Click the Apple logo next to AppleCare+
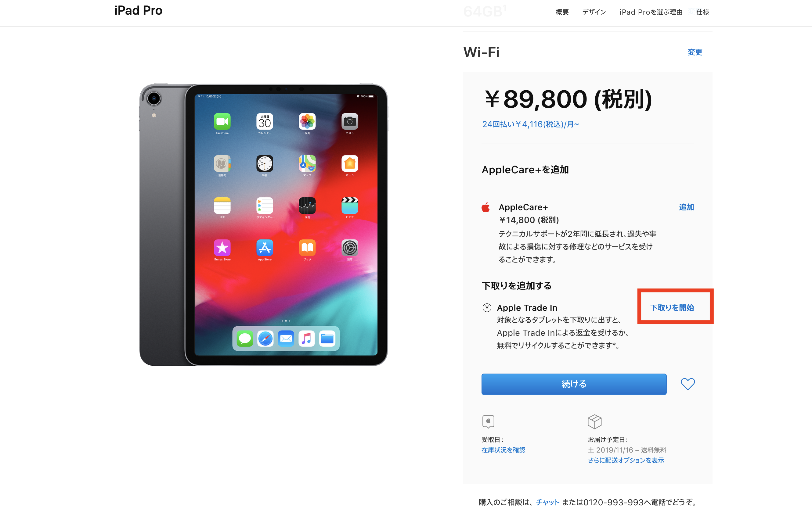The image size is (812, 516). [485, 207]
